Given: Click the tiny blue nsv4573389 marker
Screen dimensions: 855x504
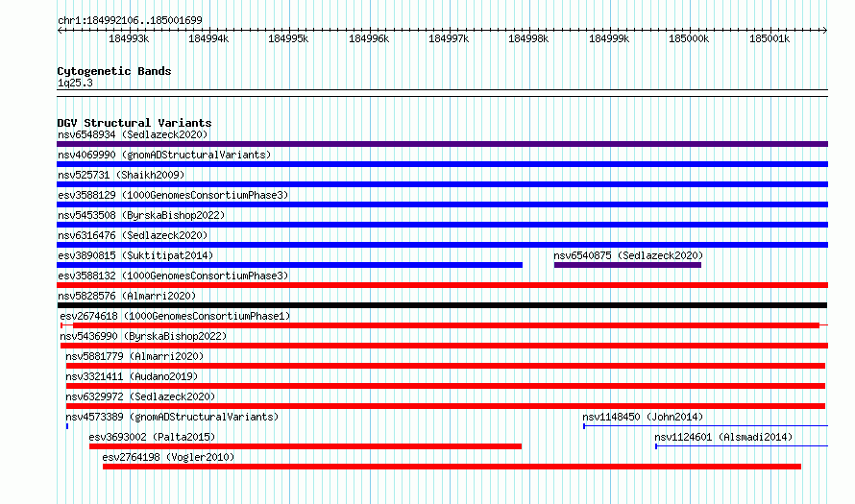Looking at the screenshot, I should click(67, 426).
